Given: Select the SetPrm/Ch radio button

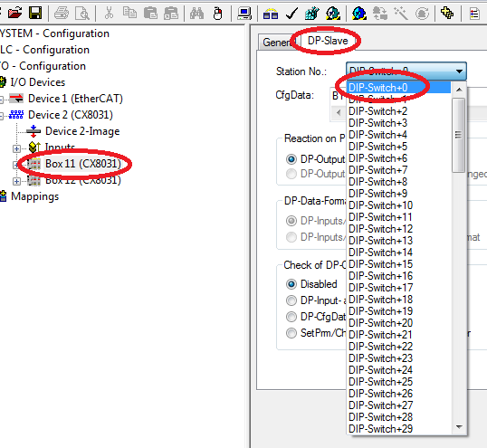Looking at the screenshot, I should pyautogui.click(x=291, y=333).
